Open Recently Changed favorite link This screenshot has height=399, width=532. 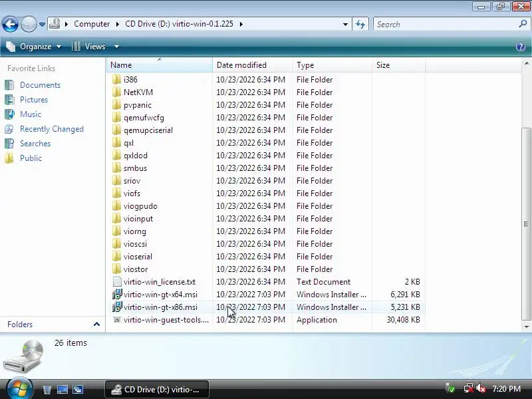click(52, 129)
